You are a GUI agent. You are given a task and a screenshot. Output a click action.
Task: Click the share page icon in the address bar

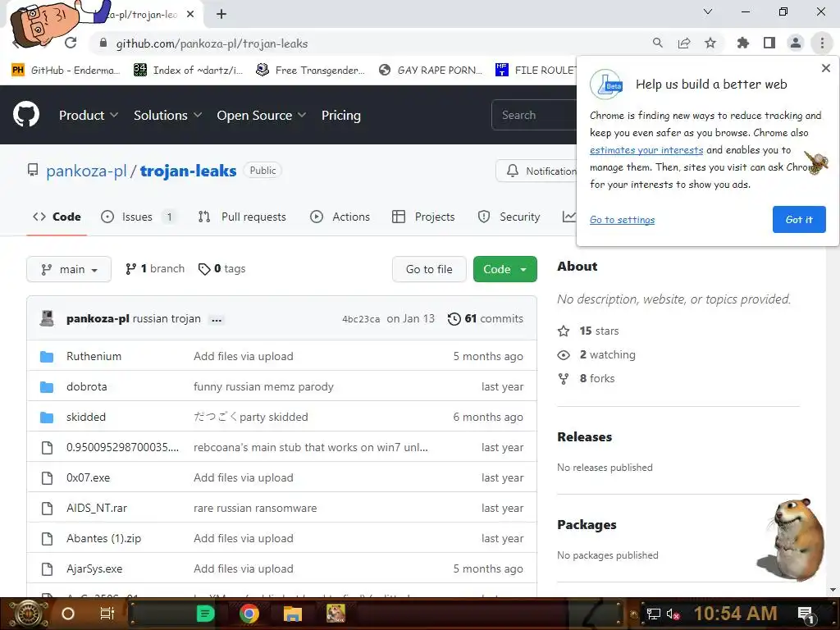coord(684,43)
